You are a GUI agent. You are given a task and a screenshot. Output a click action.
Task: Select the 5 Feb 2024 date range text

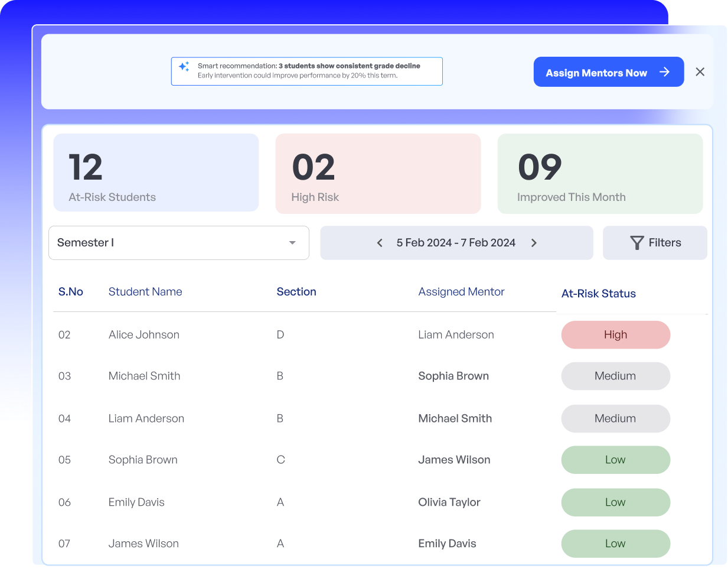(x=456, y=243)
